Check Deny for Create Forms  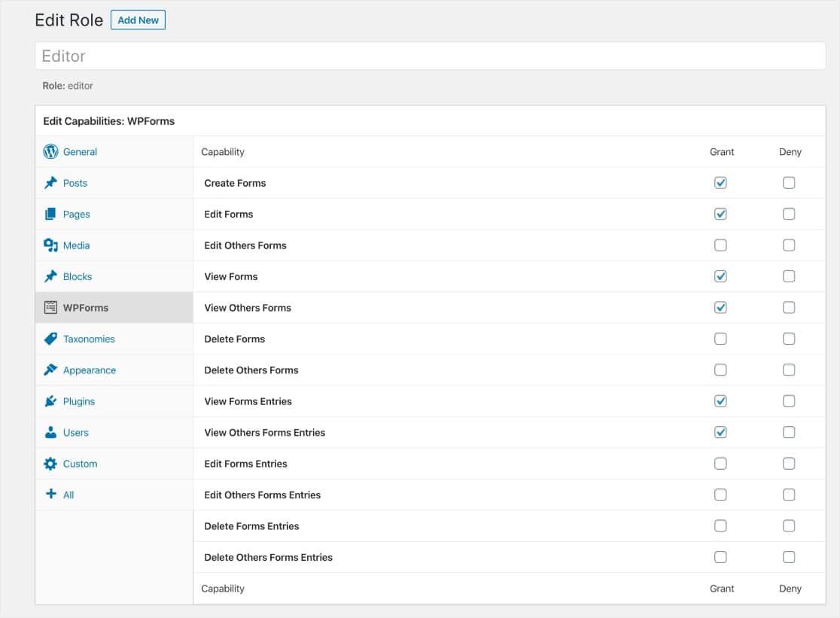point(789,183)
